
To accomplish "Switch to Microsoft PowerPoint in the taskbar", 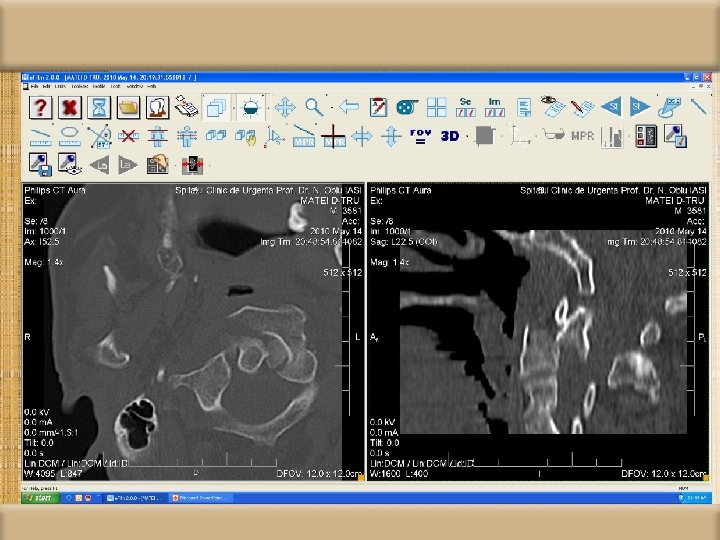I will click(x=201, y=498).
